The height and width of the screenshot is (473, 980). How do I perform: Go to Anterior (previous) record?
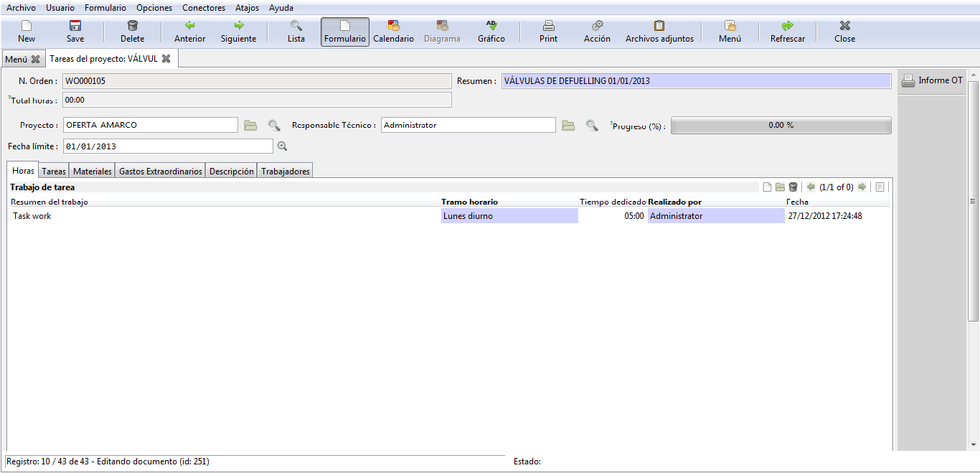[x=189, y=32]
